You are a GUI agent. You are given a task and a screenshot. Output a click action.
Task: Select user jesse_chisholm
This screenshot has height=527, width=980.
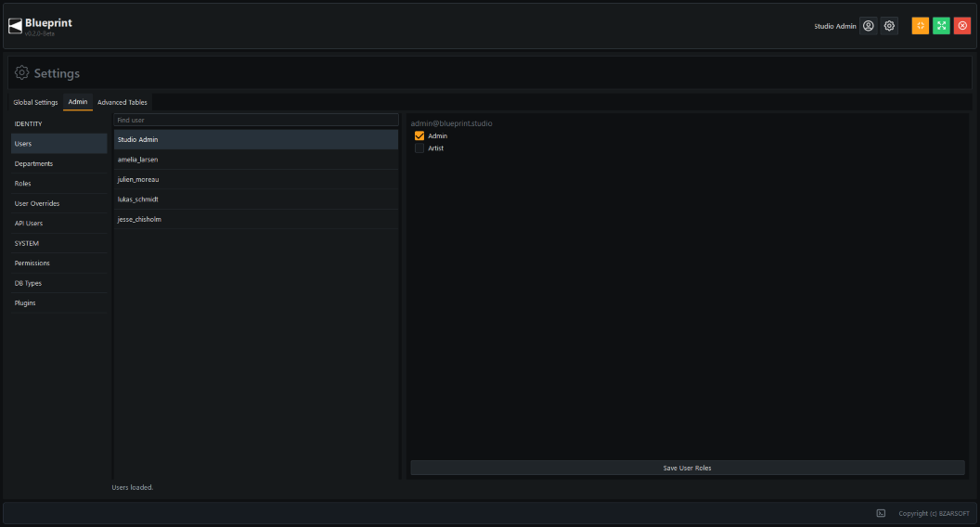click(256, 219)
